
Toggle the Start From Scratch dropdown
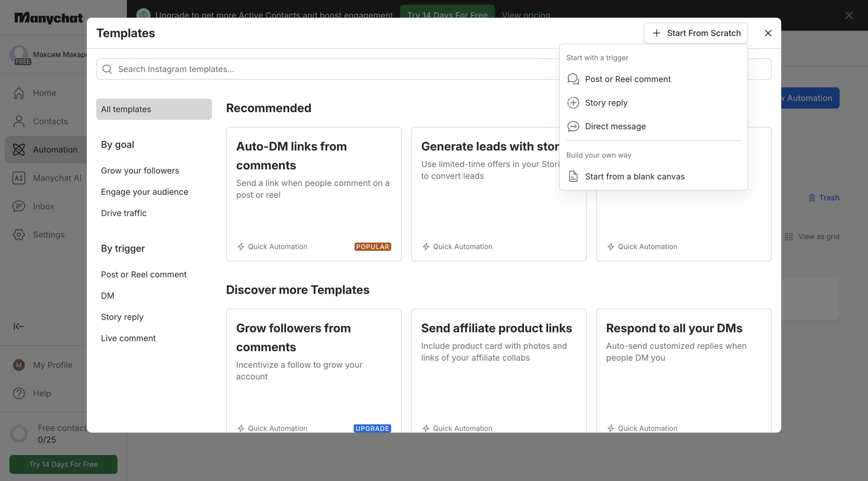(696, 33)
